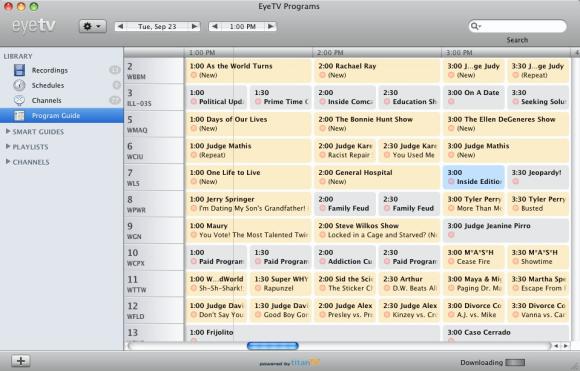Select 3:00 Caso Cerrado program
The image size is (580, 371).
(x=506, y=334)
